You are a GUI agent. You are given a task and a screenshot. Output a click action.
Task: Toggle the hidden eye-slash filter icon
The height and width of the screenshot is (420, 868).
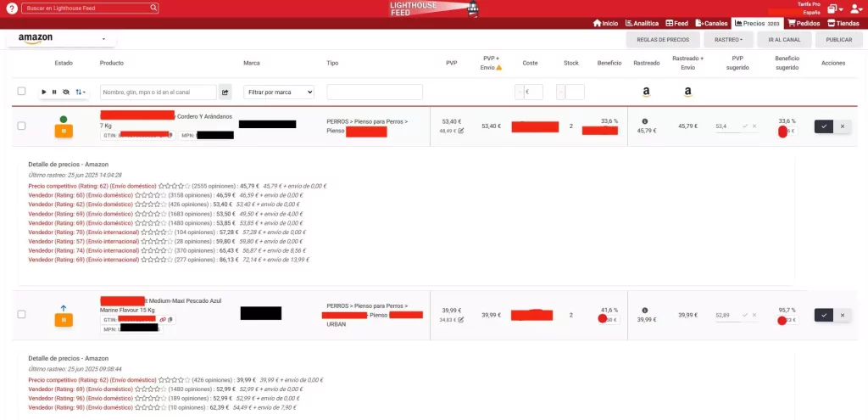pyautogui.click(x=66, y=92)
